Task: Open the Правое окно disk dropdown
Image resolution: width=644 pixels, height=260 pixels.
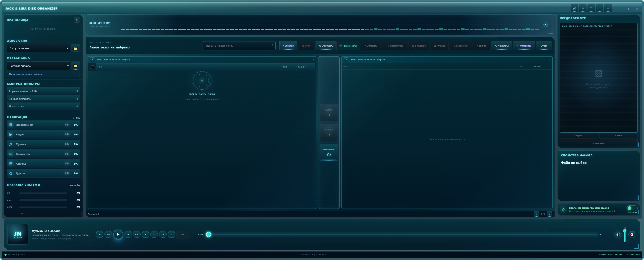Action: (38, 66)
